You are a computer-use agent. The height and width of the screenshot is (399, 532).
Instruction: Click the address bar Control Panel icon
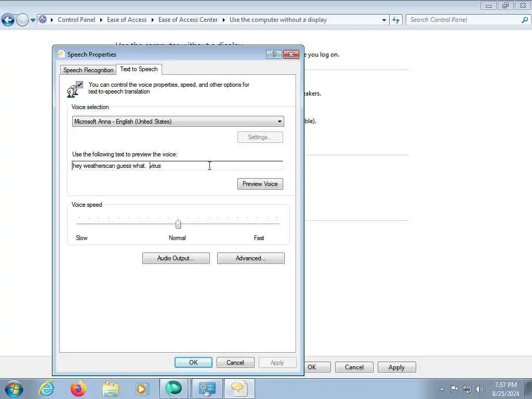pos(43,19)
